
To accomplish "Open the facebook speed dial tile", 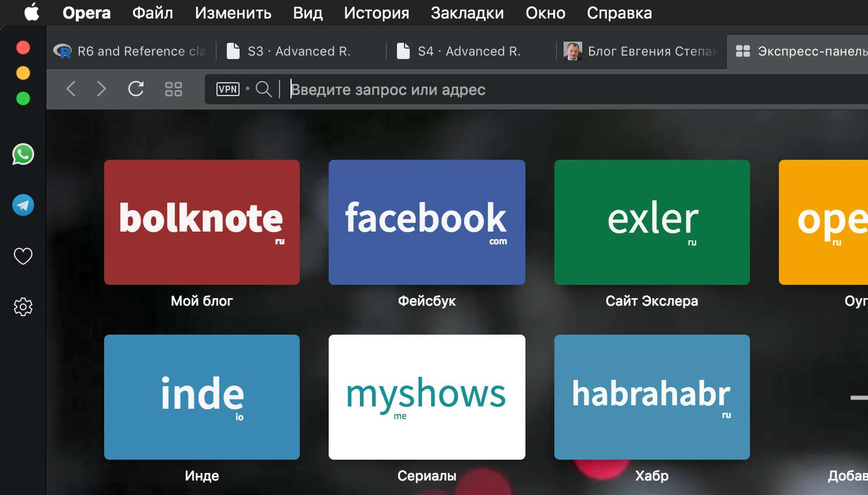I will click(427, 222).
